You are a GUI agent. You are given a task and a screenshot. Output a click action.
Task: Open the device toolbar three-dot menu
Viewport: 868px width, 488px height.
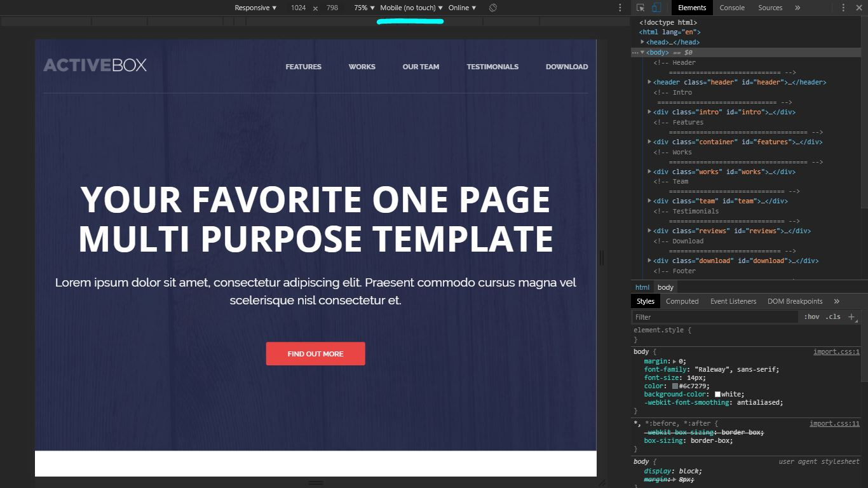pos(620,8)
